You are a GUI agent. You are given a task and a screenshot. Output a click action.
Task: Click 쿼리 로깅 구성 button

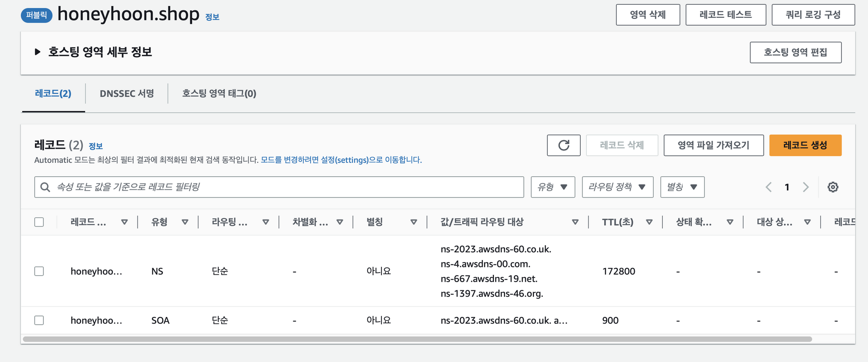(813, 15)
